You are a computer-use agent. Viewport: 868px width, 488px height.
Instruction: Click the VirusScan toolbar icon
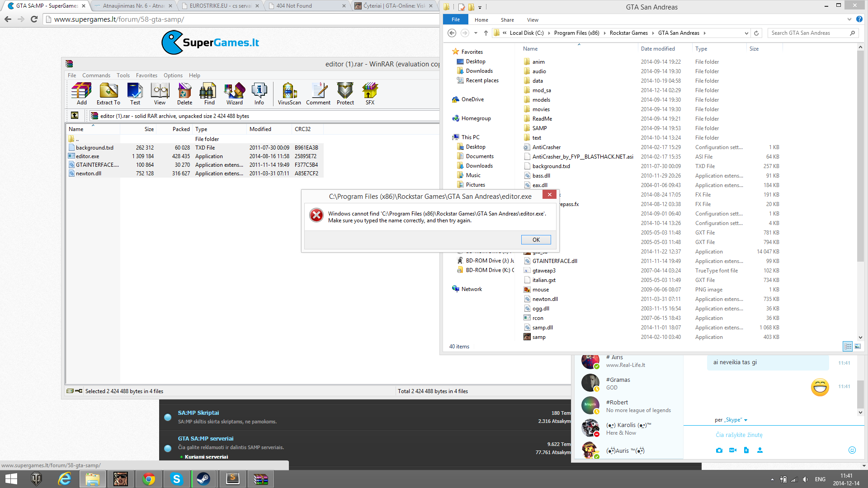[289, 94]
